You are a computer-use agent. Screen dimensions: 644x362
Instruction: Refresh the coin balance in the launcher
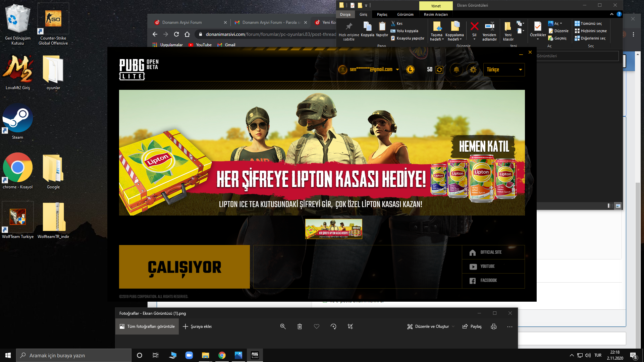439,70
